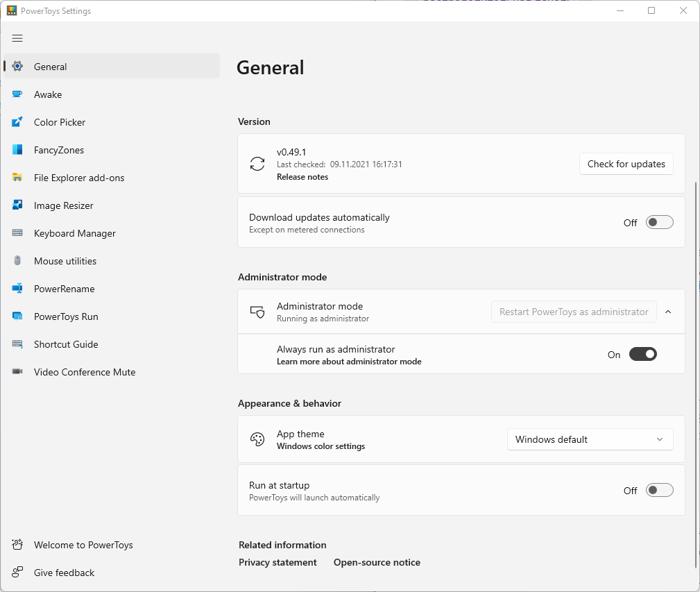Image resolution: width=700 pixels, height=592 pixels.
Task: Click the FancyZones icon in sidebar
Action: (18, 150)
